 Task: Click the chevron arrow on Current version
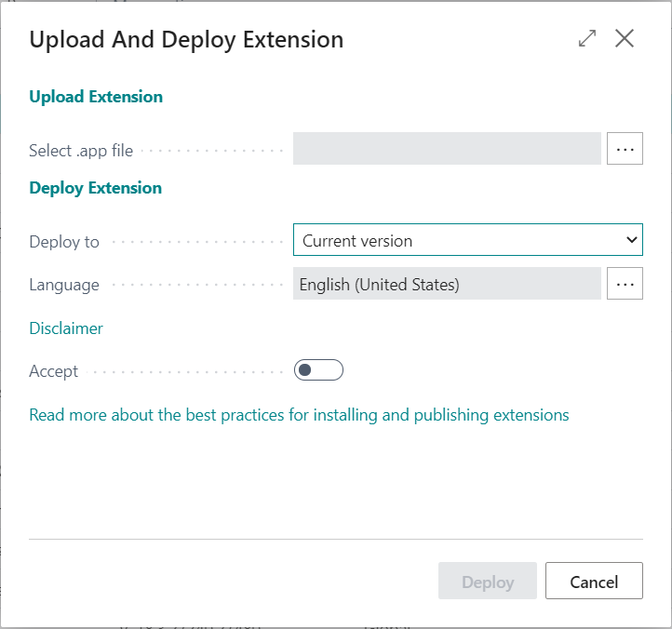point(631,240)
